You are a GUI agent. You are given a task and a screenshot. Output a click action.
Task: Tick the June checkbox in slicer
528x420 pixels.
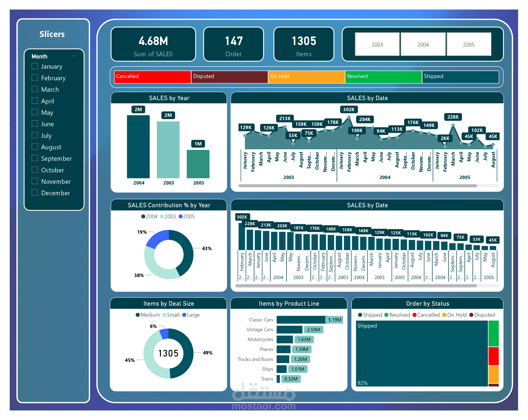pyautogui.click(x=35, y=124)
